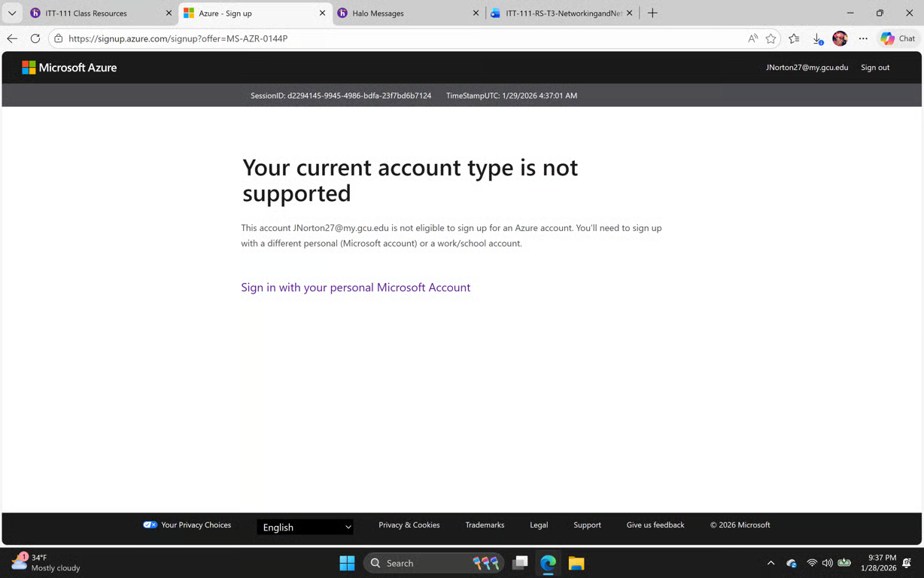Click Sign in with your personal Microsoft Account
The height and width of the screenshot is (578, 924).
click(x=355, y=287)
